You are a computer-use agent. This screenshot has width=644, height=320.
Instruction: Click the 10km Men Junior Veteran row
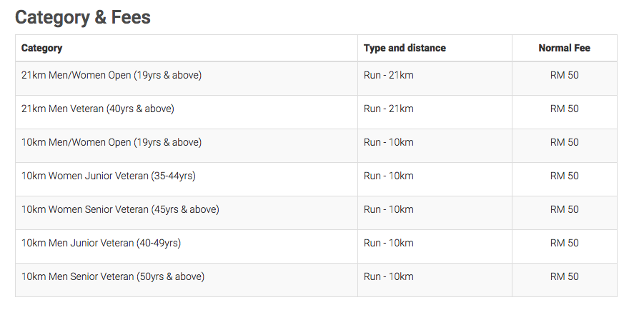[x=316, y=246]
